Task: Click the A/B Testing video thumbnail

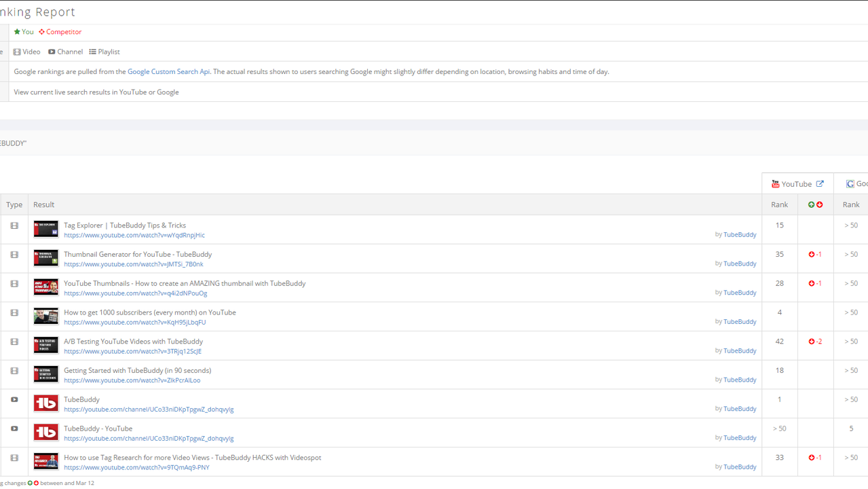Action: click(46, 345)
